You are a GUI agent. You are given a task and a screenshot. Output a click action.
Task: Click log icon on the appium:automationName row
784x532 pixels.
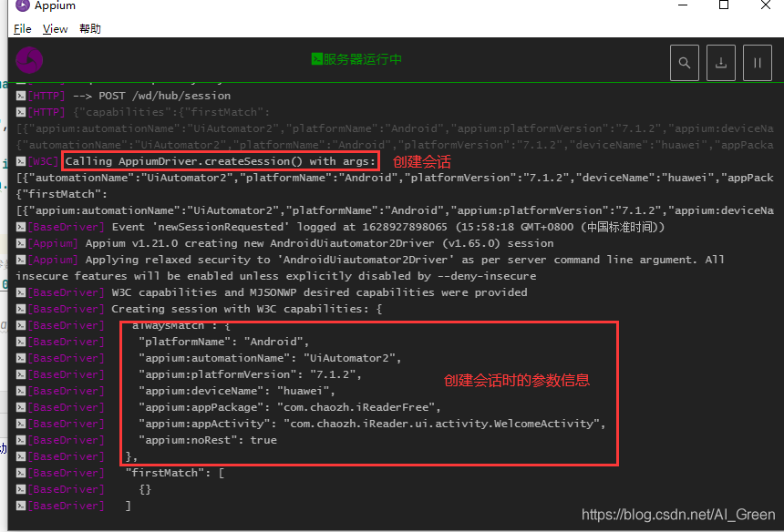coord(20,359)
